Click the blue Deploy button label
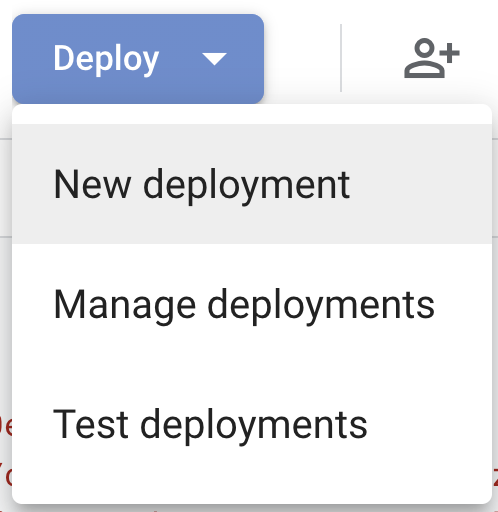498x512 pixels. pos(106,59)
